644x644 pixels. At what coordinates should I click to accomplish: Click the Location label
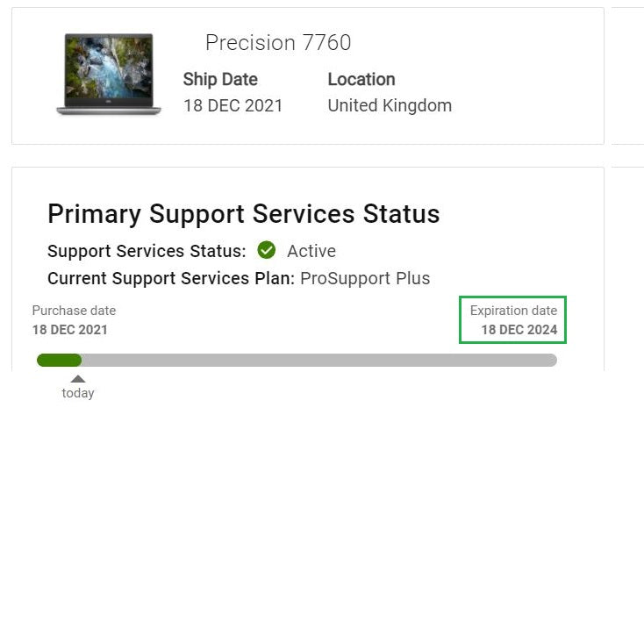coord(361,79)
